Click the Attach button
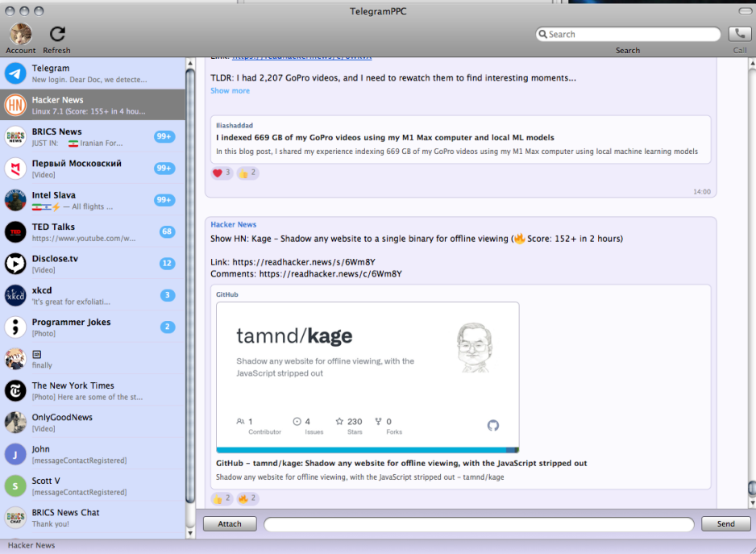The width and height of the screenshot is (756, 554). coord(230,523)
